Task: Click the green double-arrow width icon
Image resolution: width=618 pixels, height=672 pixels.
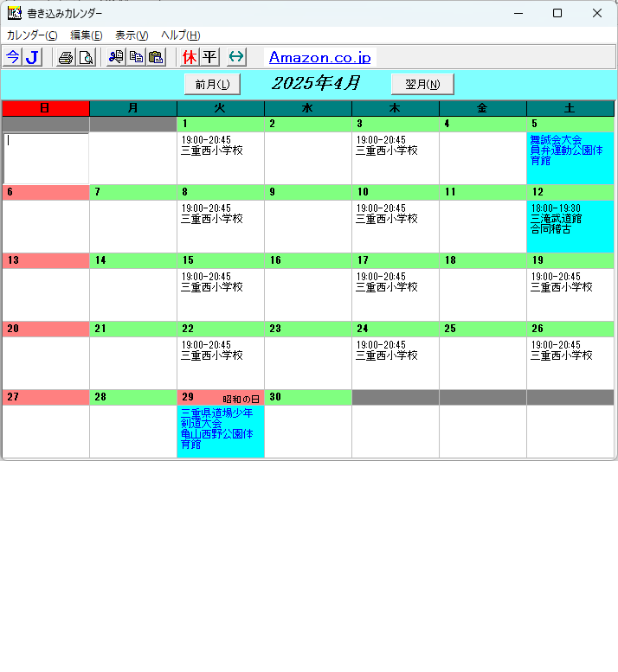Action: click(236, 57)
